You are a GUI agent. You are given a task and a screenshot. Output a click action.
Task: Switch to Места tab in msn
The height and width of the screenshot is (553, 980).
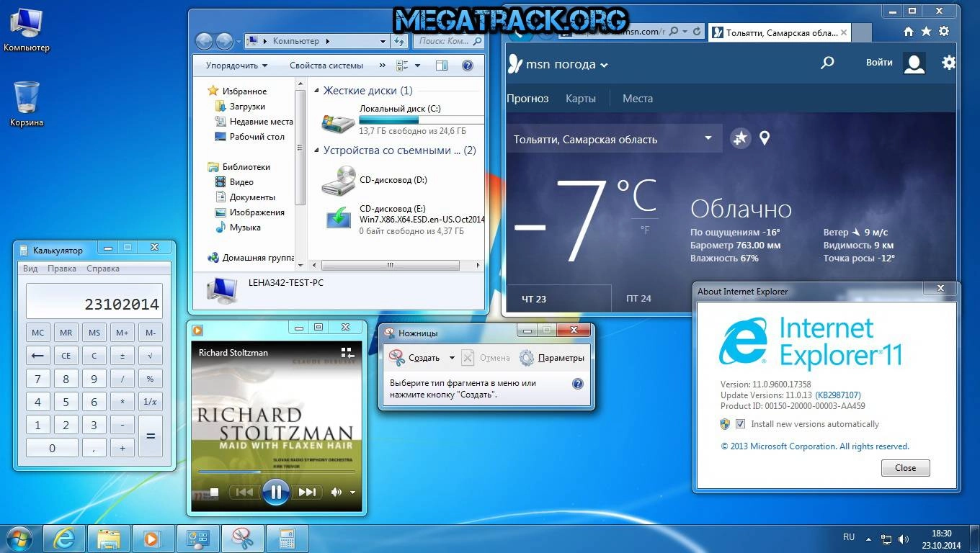[x=638, y=99]
